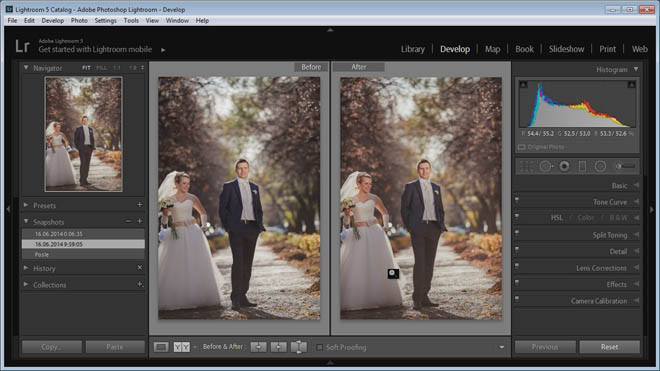The image size is (660, 371).
Task: Add a new preset with plus icon
Action: coord(139,205)
